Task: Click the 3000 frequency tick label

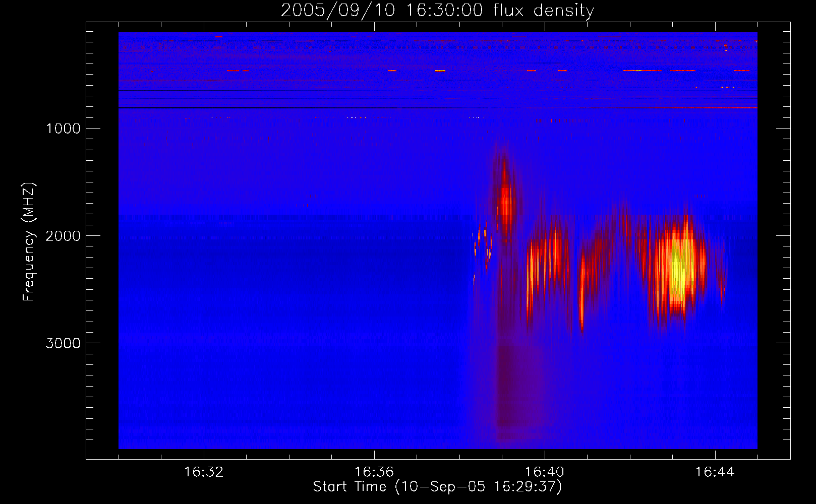Action: [x=63, y=343]
